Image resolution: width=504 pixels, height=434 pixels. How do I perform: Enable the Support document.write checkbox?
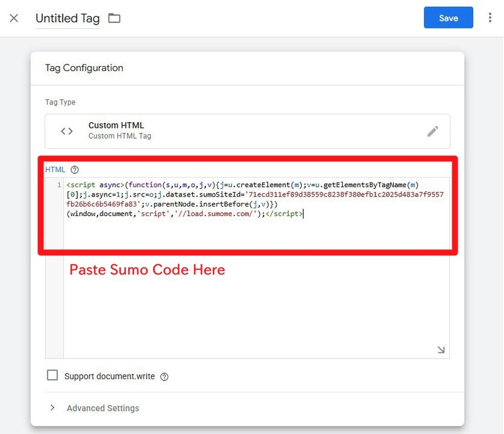[x=53, y=375]
